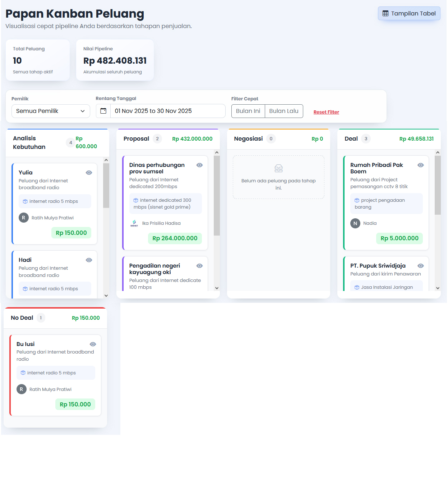Click down arrow in Proposal column scrollbar
The image size is (448, 492).
217,288
